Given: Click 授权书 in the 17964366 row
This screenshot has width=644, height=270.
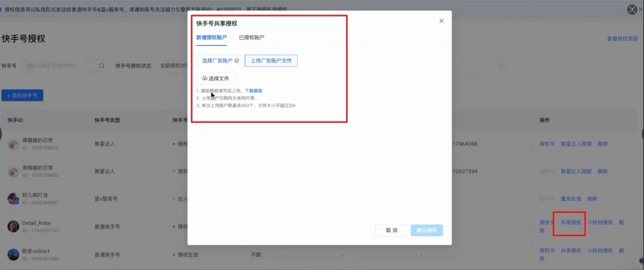Looking at the screenshot, I should pyautogui.click(x=547, y=144).
